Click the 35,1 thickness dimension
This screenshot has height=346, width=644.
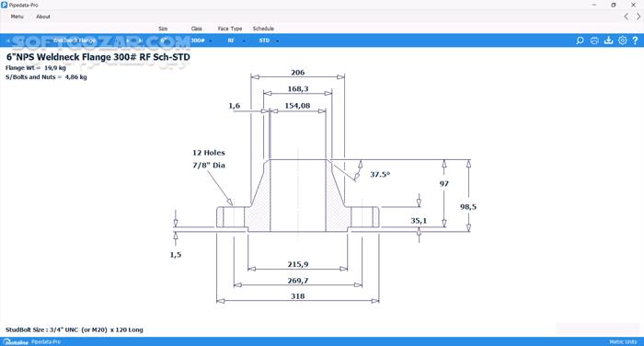tap(419, 221)
